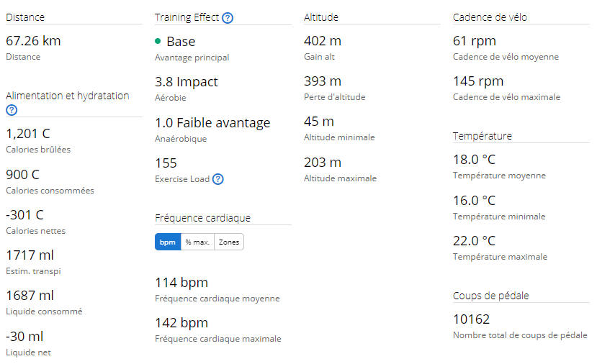Select the 67.26 km distance value
Viewport: 597px width, 364px height.
33,41
